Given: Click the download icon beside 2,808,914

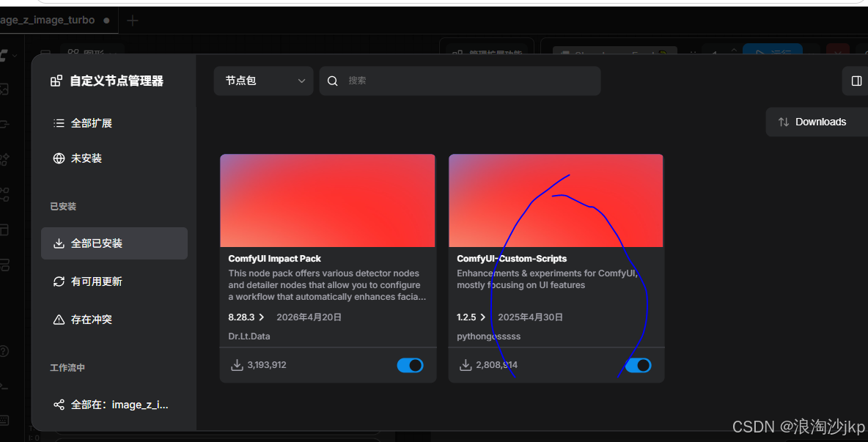Looking at the screenshot, I should [x=466, y=365].
